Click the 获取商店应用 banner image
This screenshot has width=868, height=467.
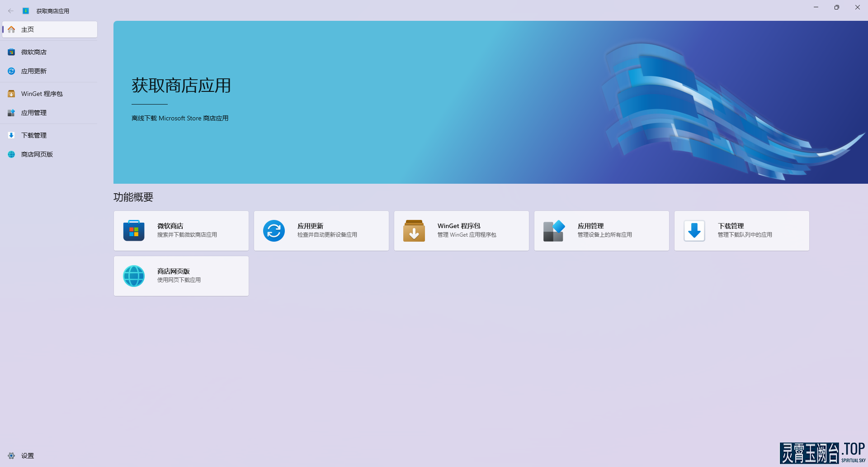491,102
